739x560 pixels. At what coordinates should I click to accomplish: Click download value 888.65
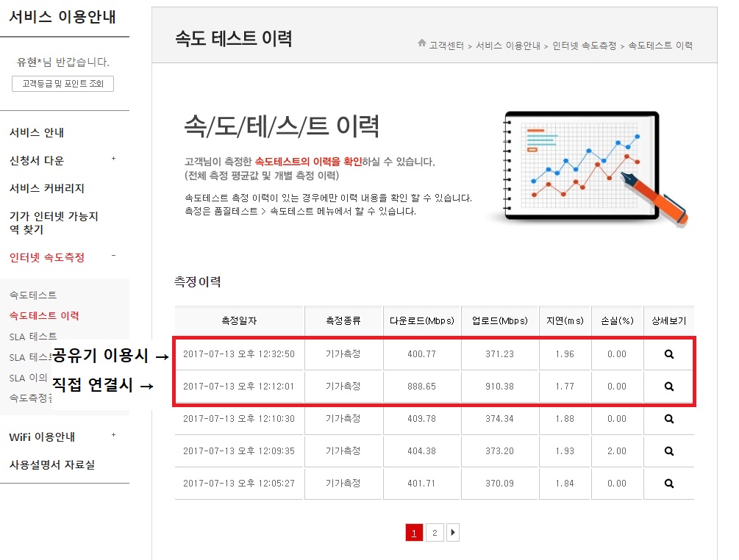click(x=422, y=387)
